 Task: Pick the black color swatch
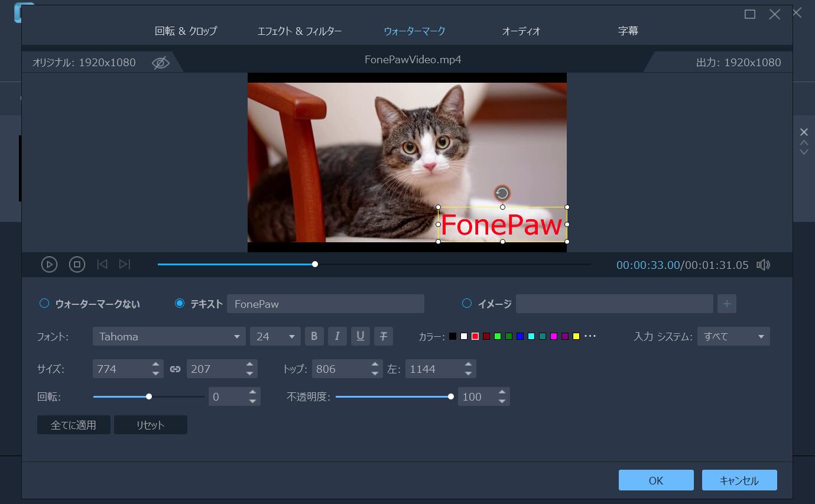pos(453,336)
